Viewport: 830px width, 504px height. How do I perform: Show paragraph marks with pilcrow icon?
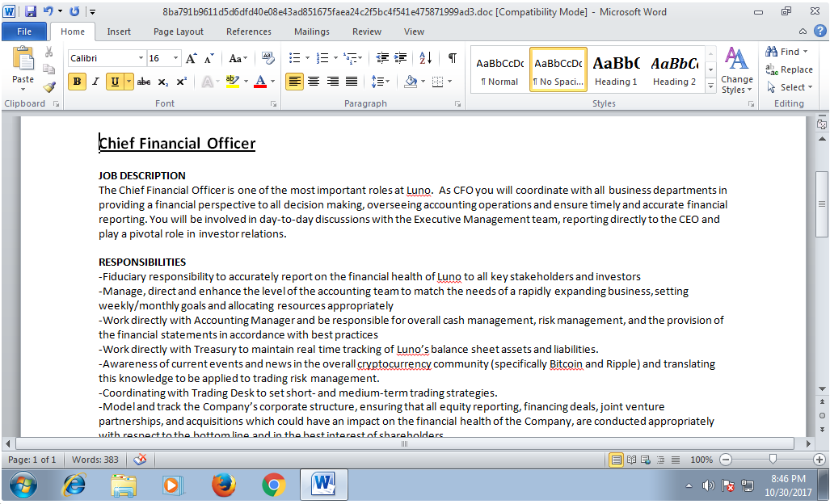452,58
